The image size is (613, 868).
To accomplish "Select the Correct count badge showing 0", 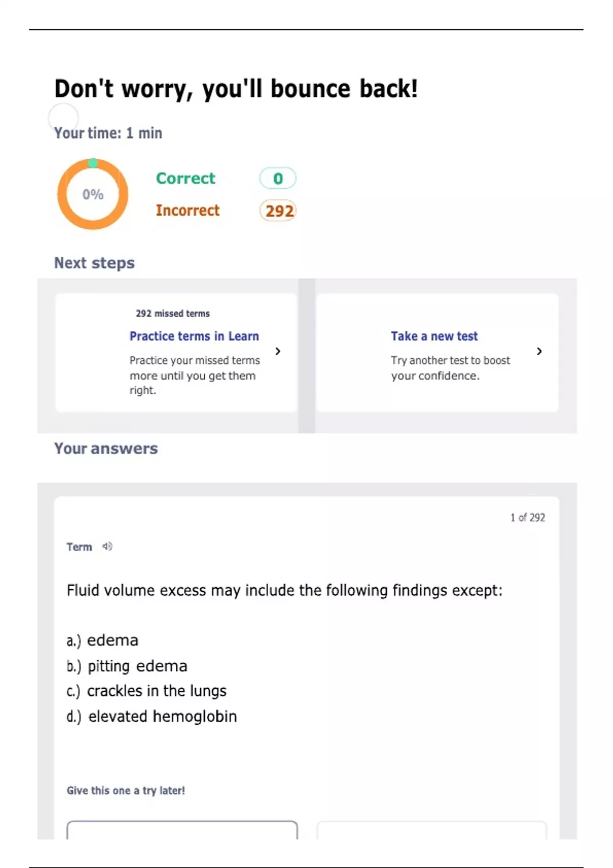I will [278, 178].
